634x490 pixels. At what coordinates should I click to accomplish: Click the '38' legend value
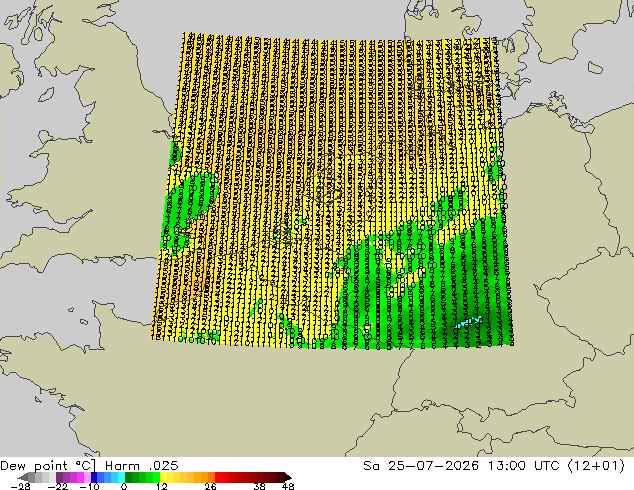tap(260, 486)
